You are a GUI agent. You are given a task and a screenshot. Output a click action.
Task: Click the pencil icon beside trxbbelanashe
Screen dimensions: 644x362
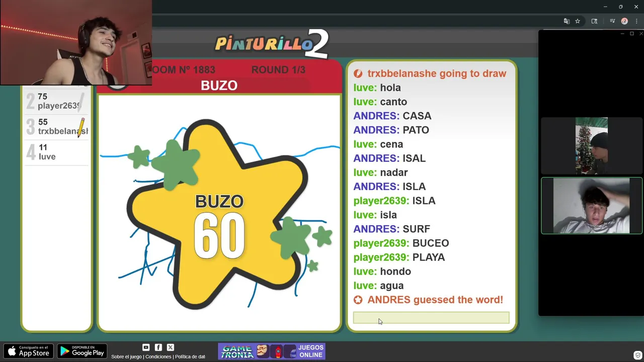[82, 128]
